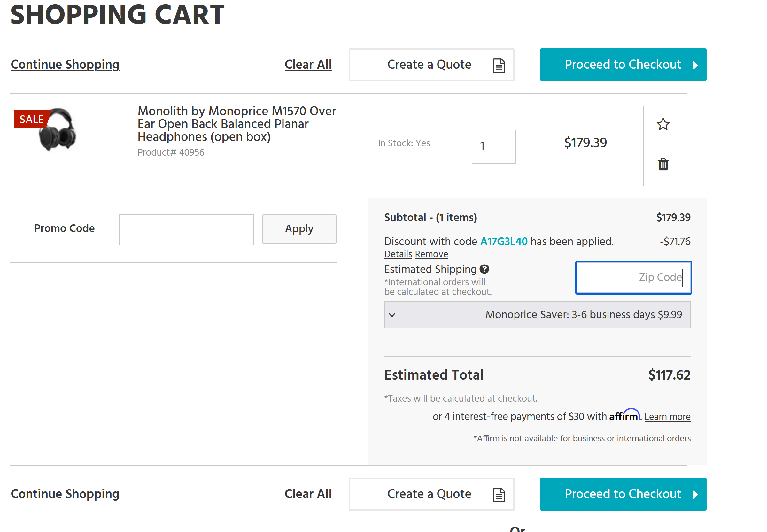This screenshot has width=767, height=532.
Task: Click the item price $179.39 in product row
Action: pos(585,143)
